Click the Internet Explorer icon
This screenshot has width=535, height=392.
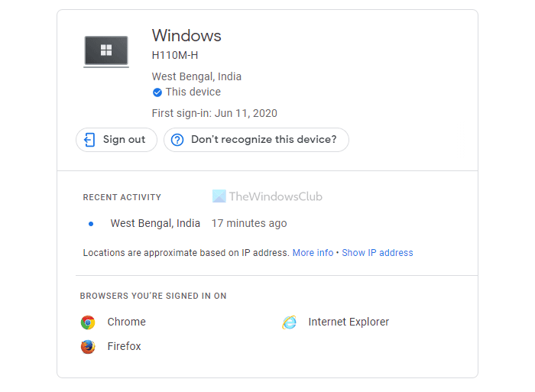tap(290, 322)
